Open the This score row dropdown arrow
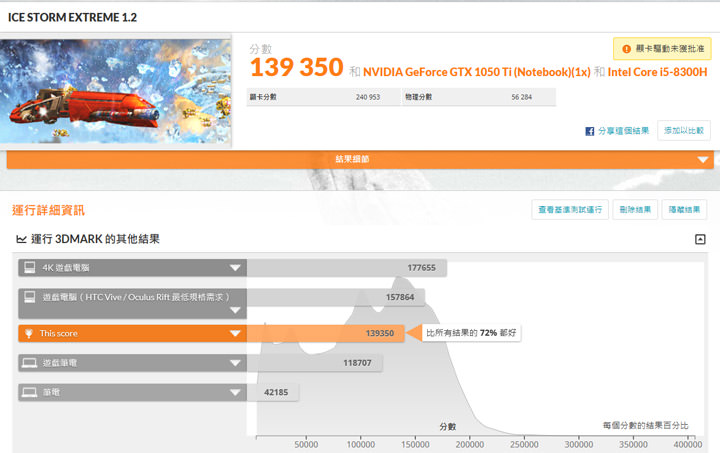Viewport: 720px width, 453px height. click(x=235, y=334)
